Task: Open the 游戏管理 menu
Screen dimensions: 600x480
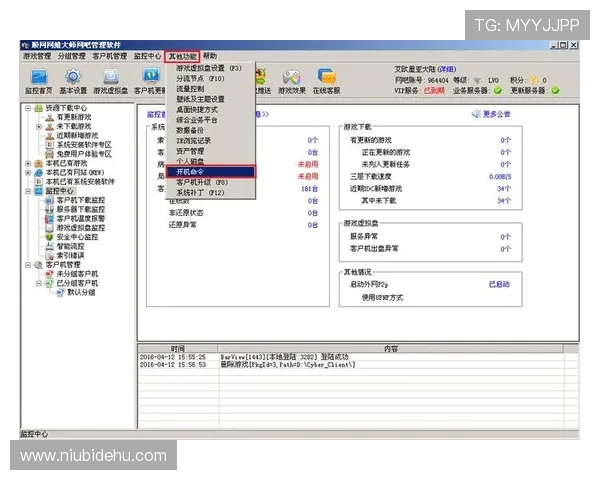Action: tap(37, 57)
